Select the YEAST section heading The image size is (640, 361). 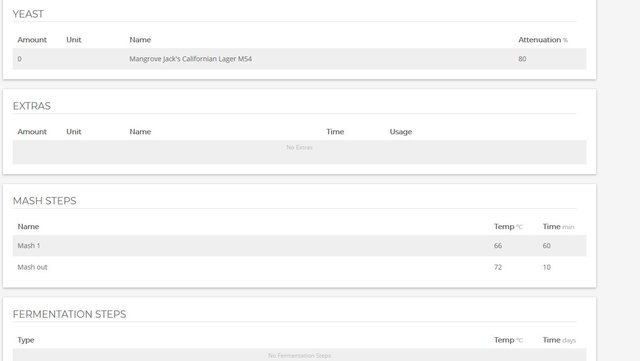point(28,14)
